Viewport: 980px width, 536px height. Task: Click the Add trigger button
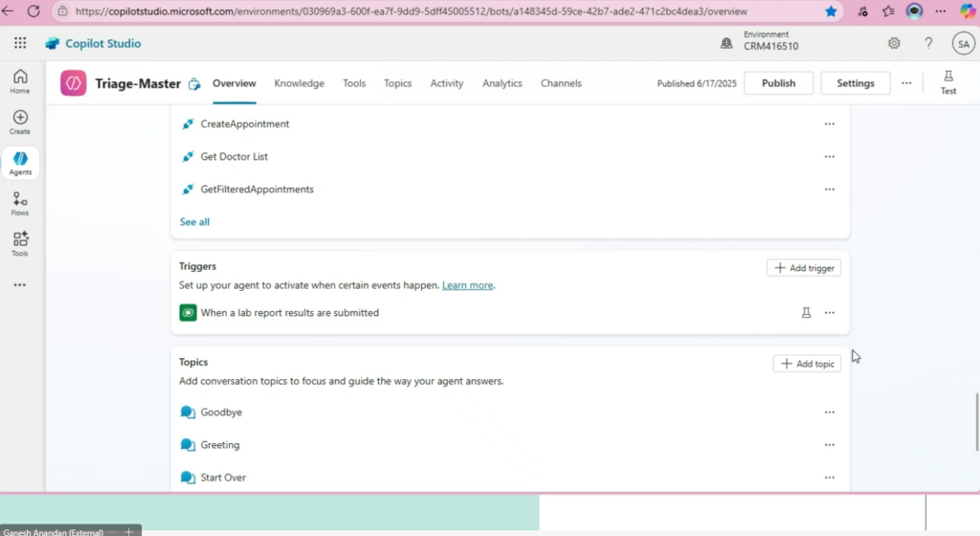(x=804, y=267)
